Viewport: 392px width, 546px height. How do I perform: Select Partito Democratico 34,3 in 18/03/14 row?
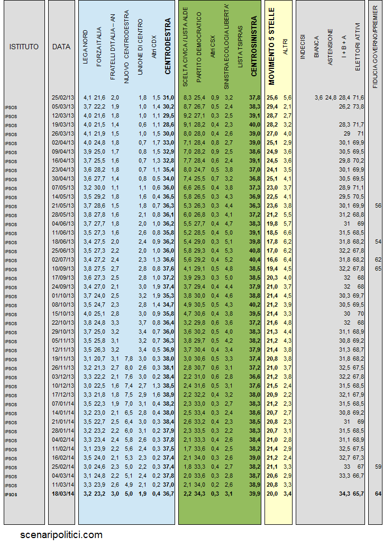click(x=199, y=494)
